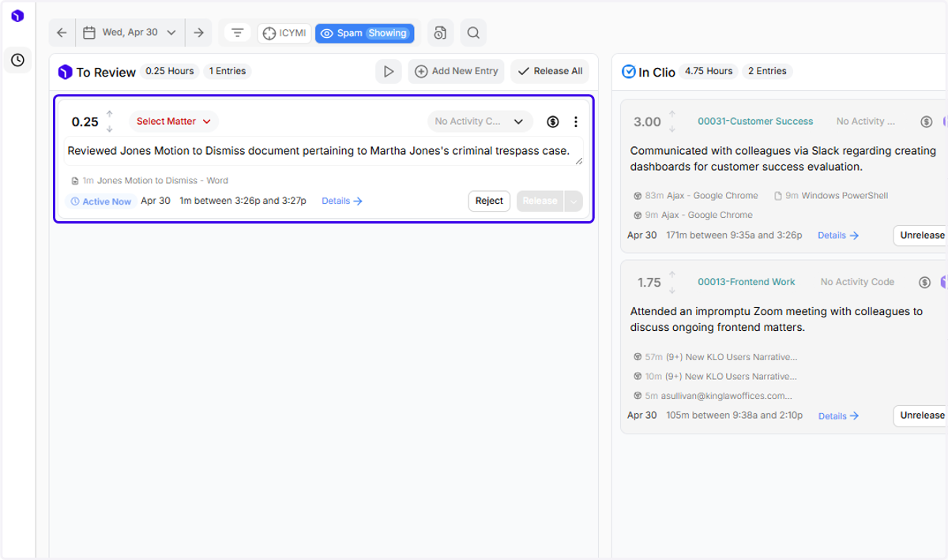Click the 5m asullivan@kinglawoffices.com activity
This screenshot has width=948, height=560.
[x=713, y=396]
